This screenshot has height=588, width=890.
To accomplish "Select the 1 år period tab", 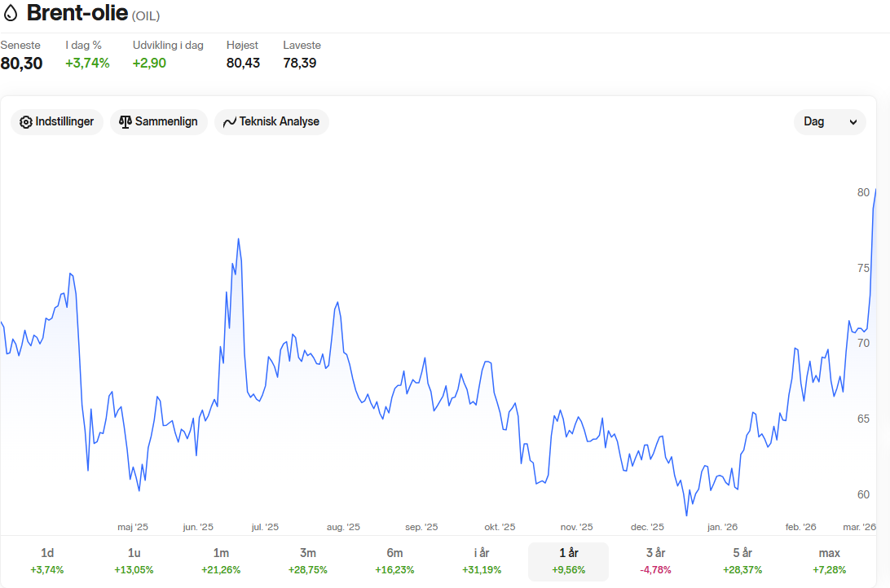I will pos(568,561).
